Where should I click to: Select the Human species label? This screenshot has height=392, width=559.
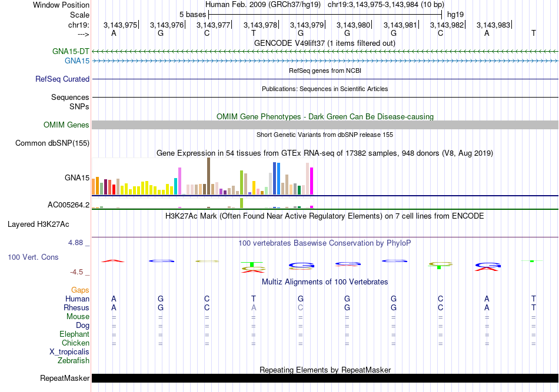pos(77,299)
